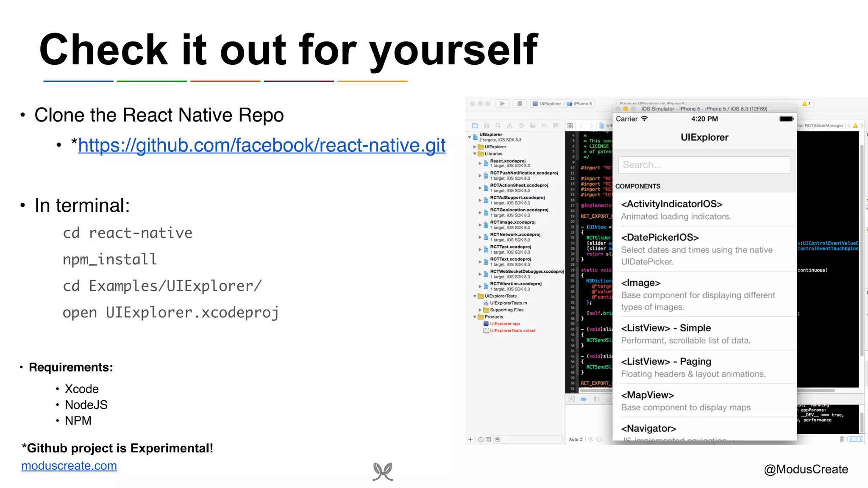
Task: Click the code editor vertical scrollbar
Action: tap(862, 250)
